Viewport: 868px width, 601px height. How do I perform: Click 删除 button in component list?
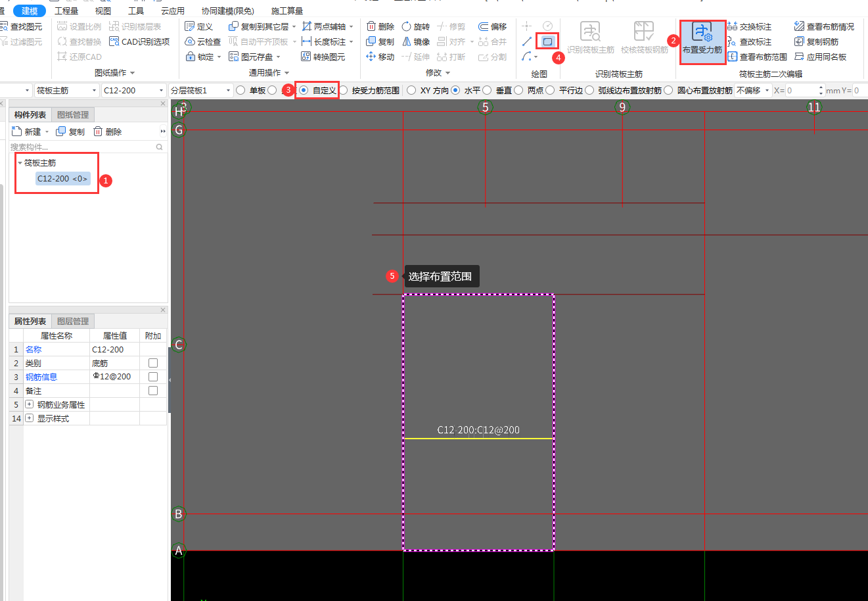[x=107, y=132]
